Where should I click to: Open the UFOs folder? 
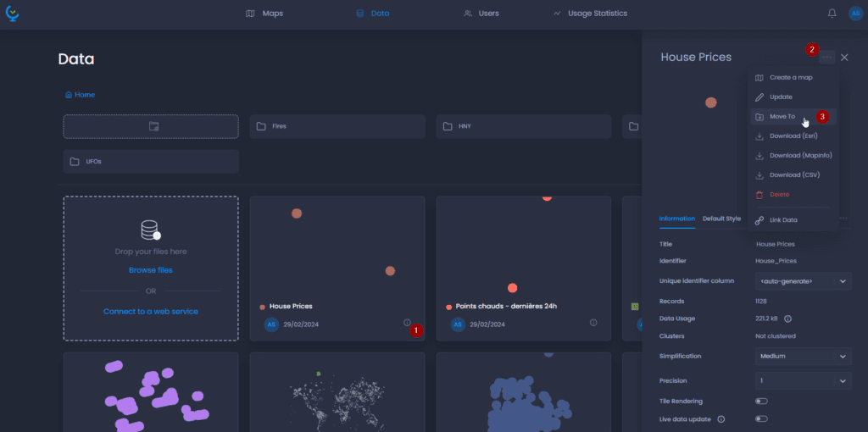pyautogui.click(x=151, y=162)
